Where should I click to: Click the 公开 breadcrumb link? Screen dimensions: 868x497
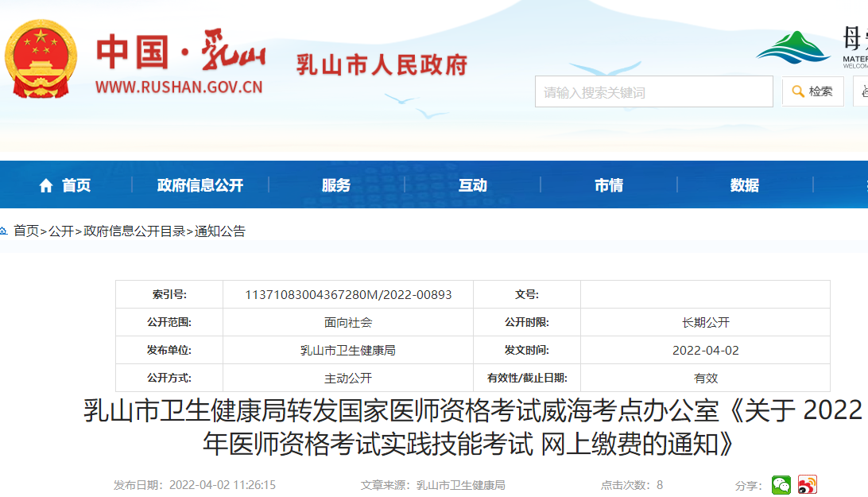[60, 231]
